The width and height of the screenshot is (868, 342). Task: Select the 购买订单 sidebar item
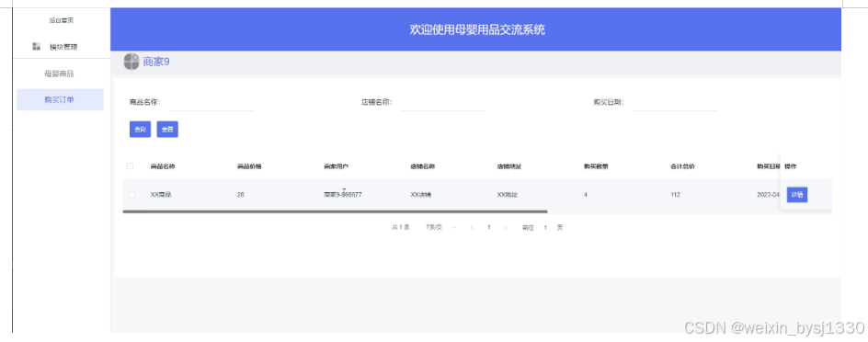[x=60, y=99]
